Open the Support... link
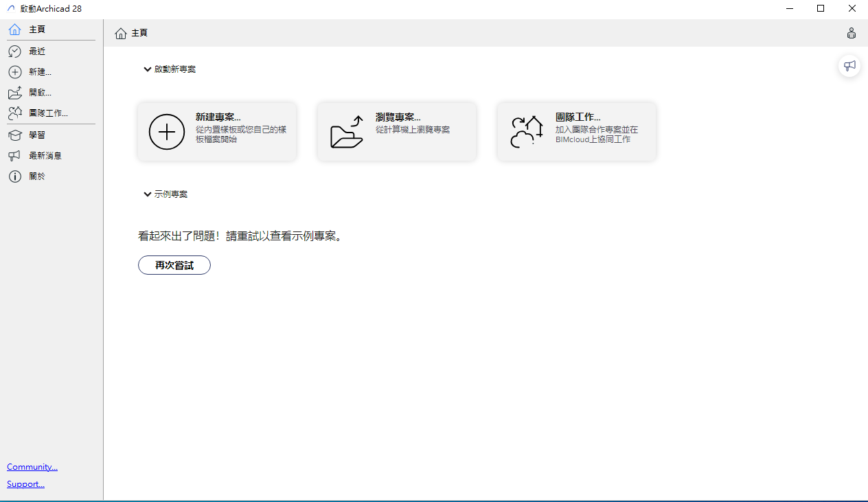Screen dimensions: 868x502 coord(25,484)
